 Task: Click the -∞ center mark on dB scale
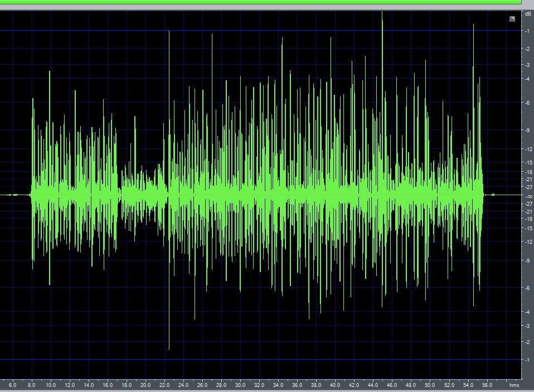tap(528, 196)
